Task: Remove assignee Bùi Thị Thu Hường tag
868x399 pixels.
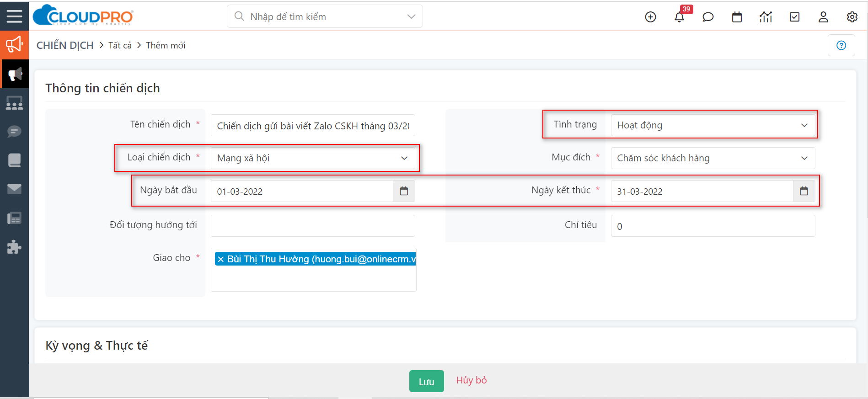Action: point(221,259)
